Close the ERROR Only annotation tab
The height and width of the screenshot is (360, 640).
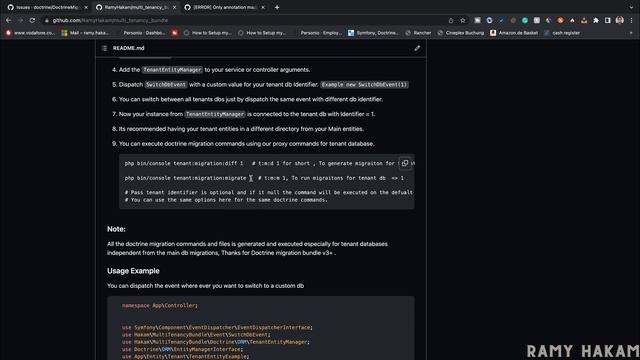[x=263, y=7]
